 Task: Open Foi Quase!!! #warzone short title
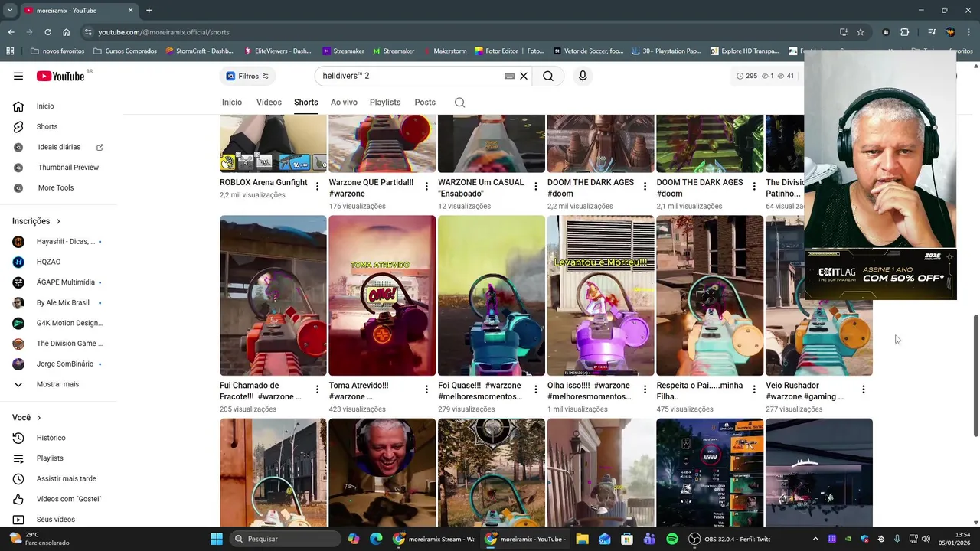(480, 391)
